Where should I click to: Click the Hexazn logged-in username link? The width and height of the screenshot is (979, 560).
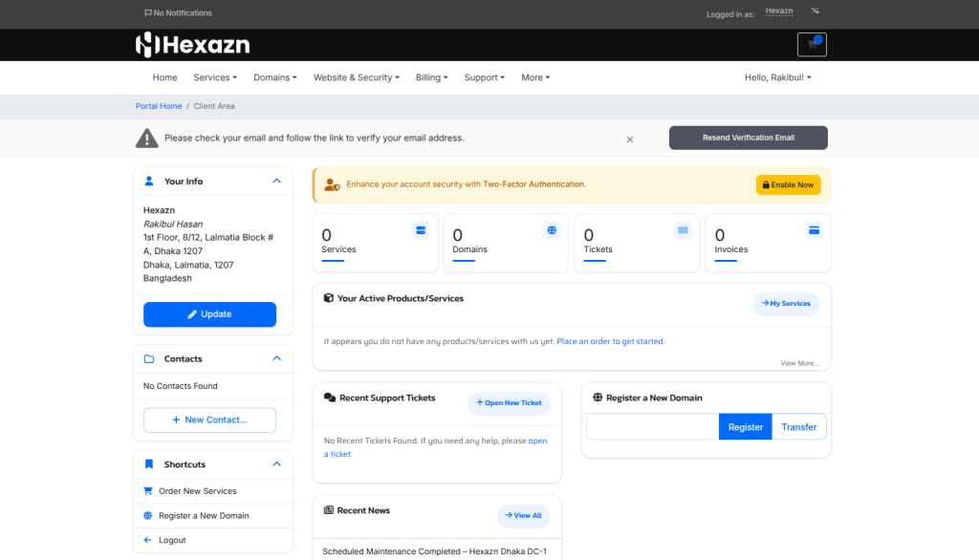tap(779, 11)
